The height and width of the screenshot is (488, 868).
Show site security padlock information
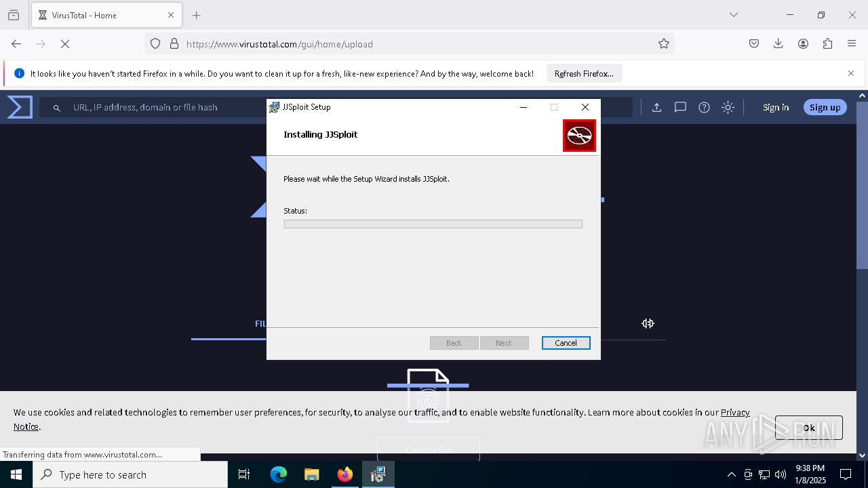click(x=174, y=44)
